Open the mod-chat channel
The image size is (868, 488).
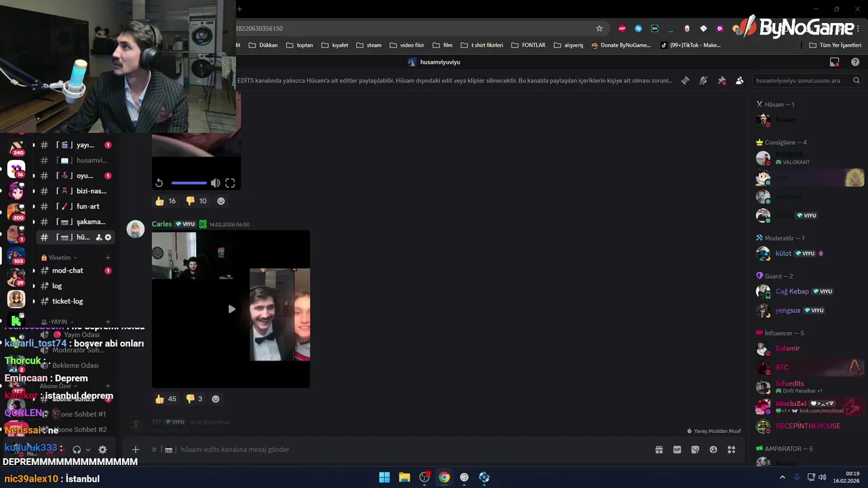point(75,270)
